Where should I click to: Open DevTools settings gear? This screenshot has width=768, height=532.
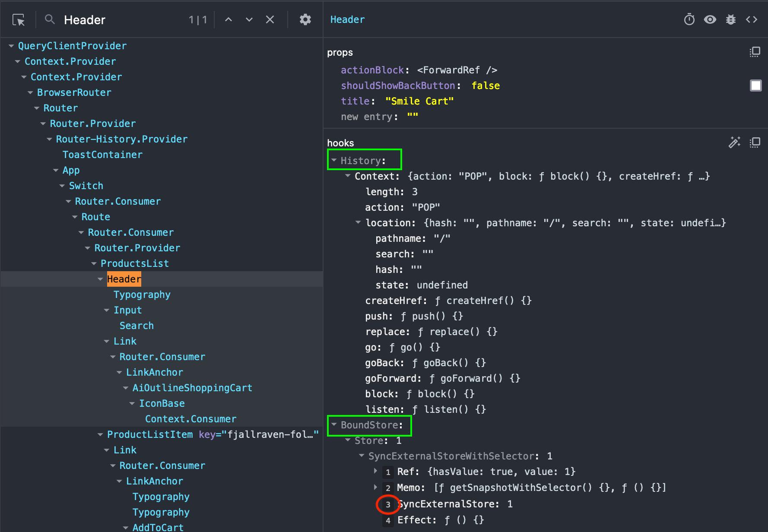click(x=305, y=19)
